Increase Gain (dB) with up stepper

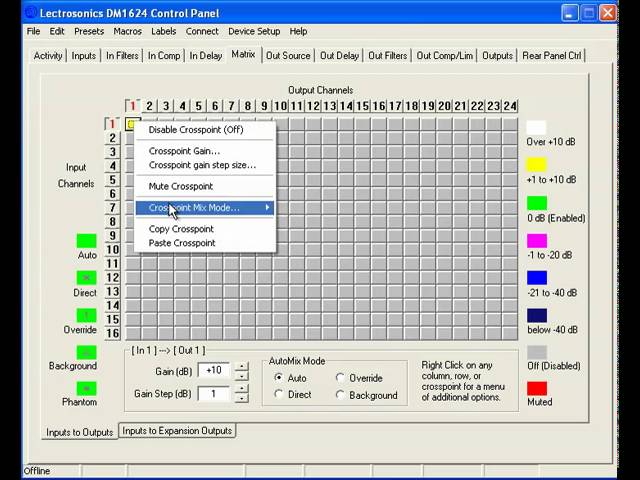(x=242, y=366)
